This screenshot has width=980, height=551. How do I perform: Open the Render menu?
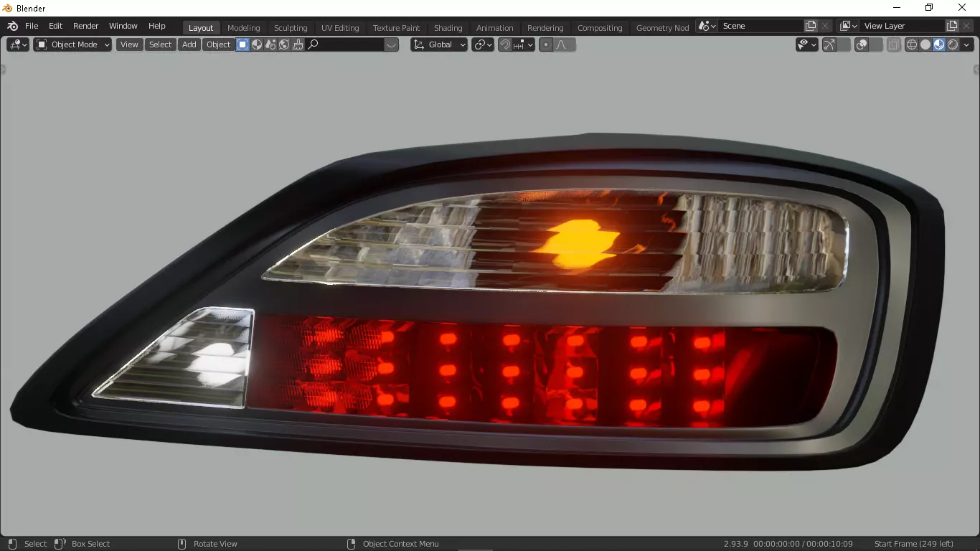85,26
